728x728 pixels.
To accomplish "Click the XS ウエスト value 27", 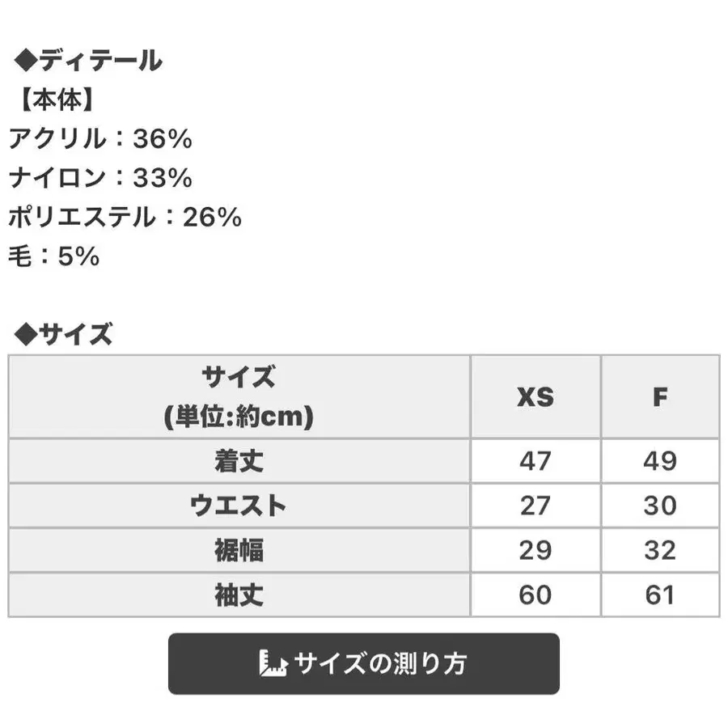I will click(x=535, y=506).
